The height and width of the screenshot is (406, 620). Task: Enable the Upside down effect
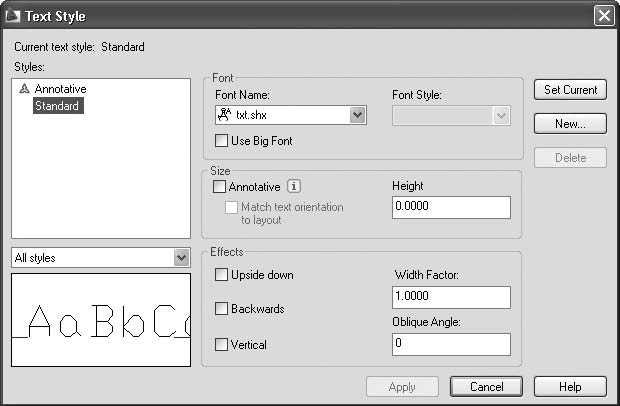tap(222, 275)
